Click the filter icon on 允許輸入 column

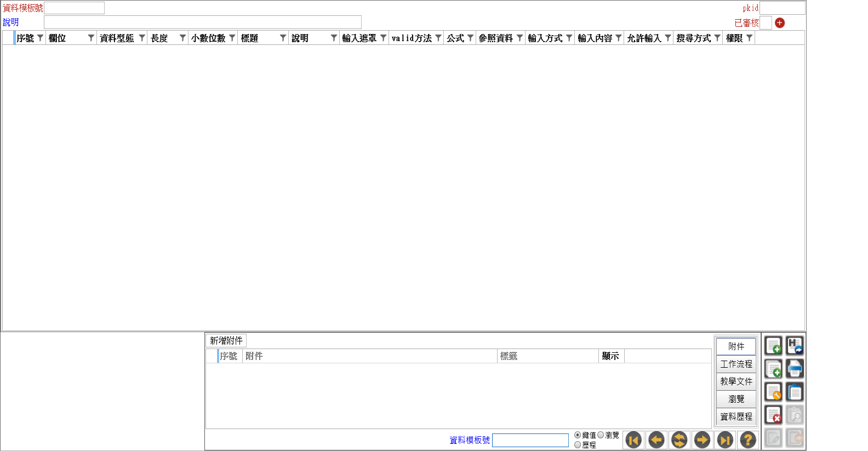tap(667, 38)
